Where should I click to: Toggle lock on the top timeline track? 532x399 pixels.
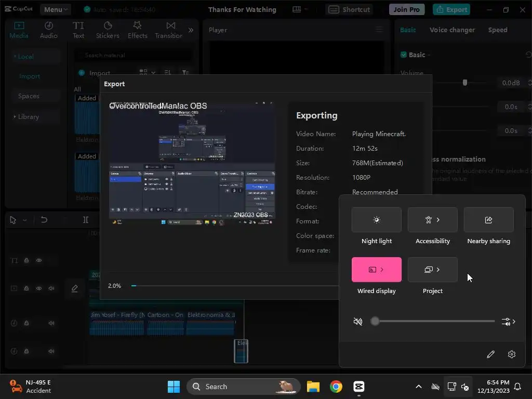coord(26,260)
